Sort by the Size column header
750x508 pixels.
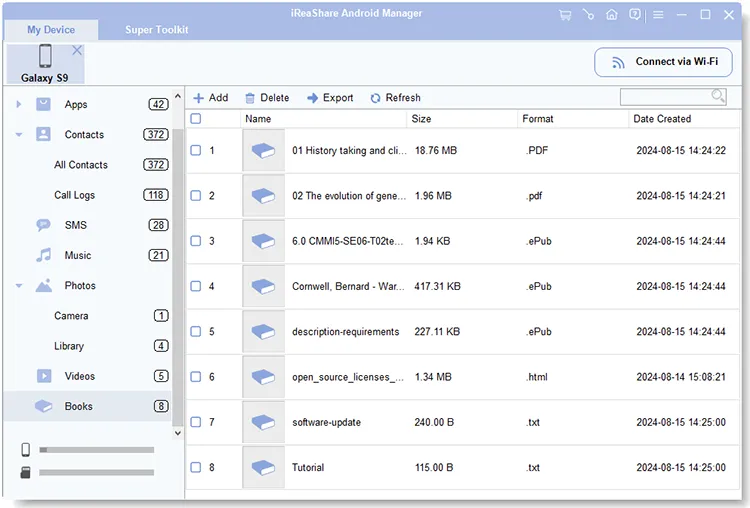[x=462, y=119]
